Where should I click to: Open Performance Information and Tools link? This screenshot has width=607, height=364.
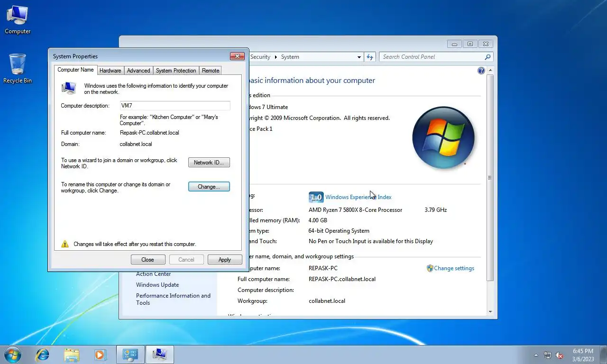(x=173, y=299)
